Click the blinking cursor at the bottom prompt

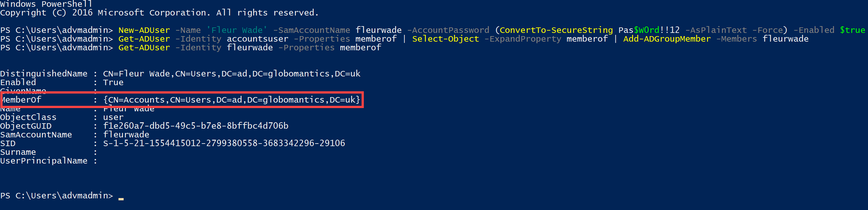coord(121,198)
